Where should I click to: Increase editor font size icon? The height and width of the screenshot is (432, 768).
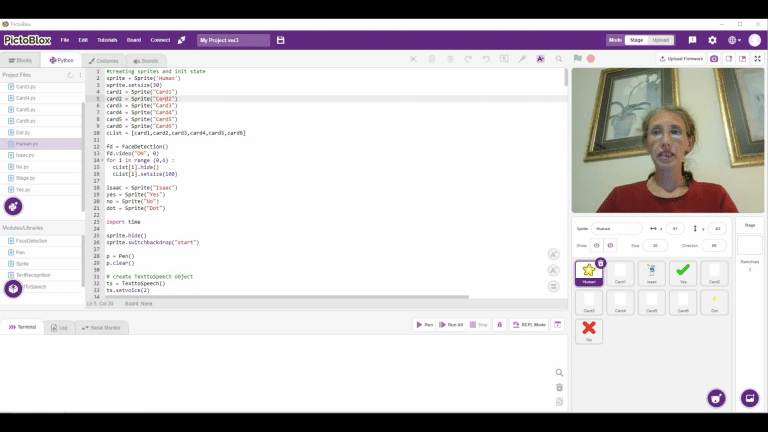point(553,254)
